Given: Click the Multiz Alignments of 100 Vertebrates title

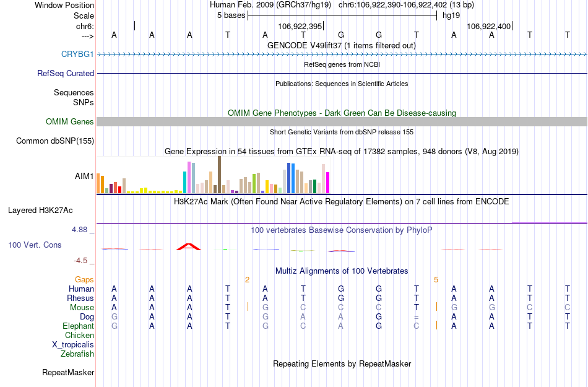Looking at the screenshot, I should (x=342, y=271).
